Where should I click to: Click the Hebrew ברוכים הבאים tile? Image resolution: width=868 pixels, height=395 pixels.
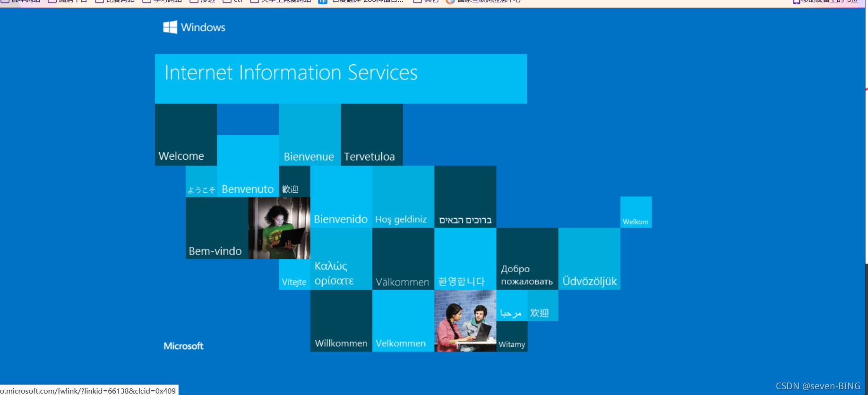[465, 197]
